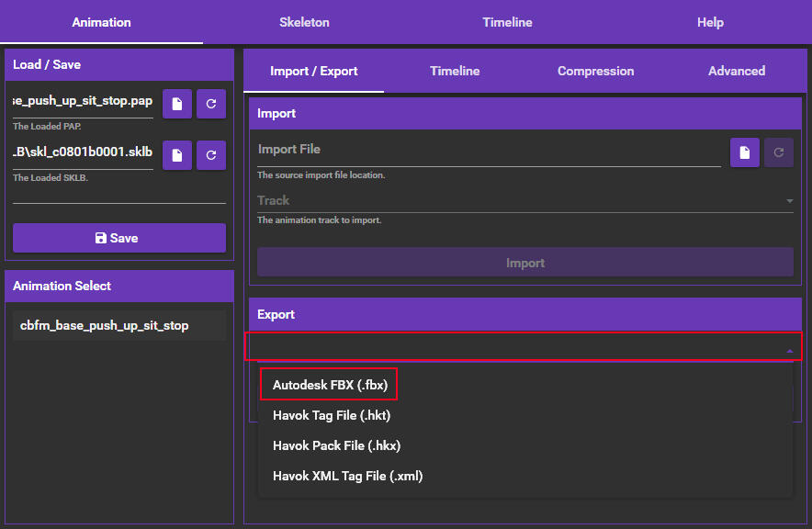Pick Havok Pack File (.hkx) option
The width and height of the screenshot is (812, 529).
click(336, 445)
